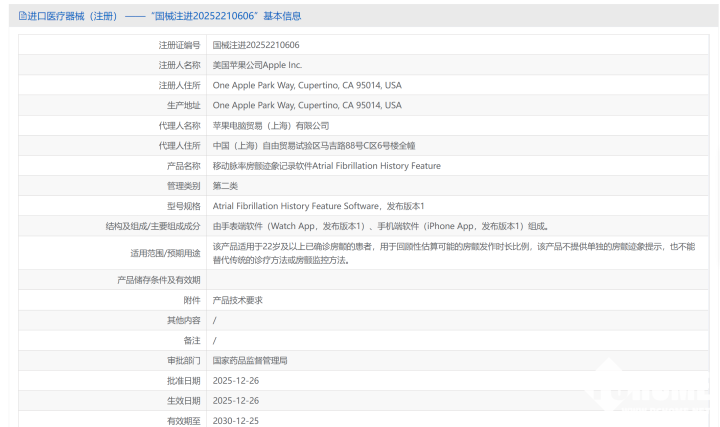Screen dimensions: 720x427
Task: Select the 有效期至 date 2030-12-25
Action: point(235,421)
